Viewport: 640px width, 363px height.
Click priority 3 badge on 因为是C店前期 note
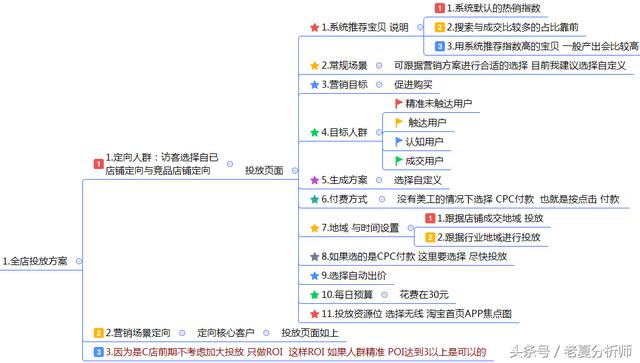tap(98, 352)
